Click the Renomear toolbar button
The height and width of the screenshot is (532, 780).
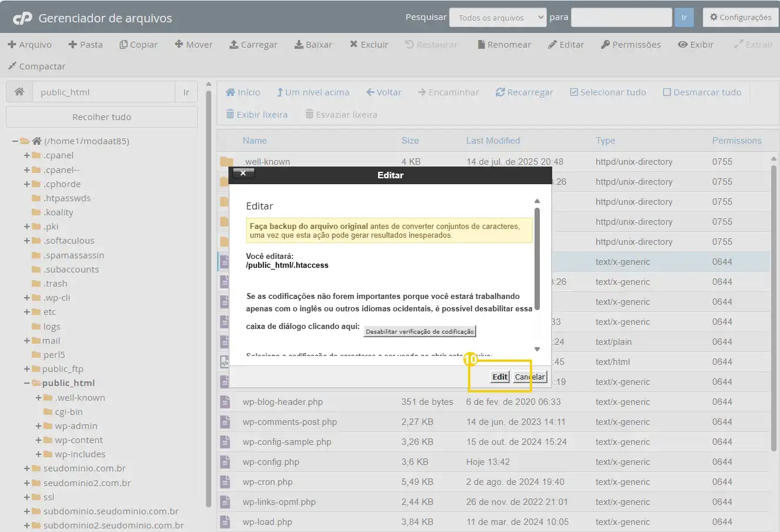point(504,45)
